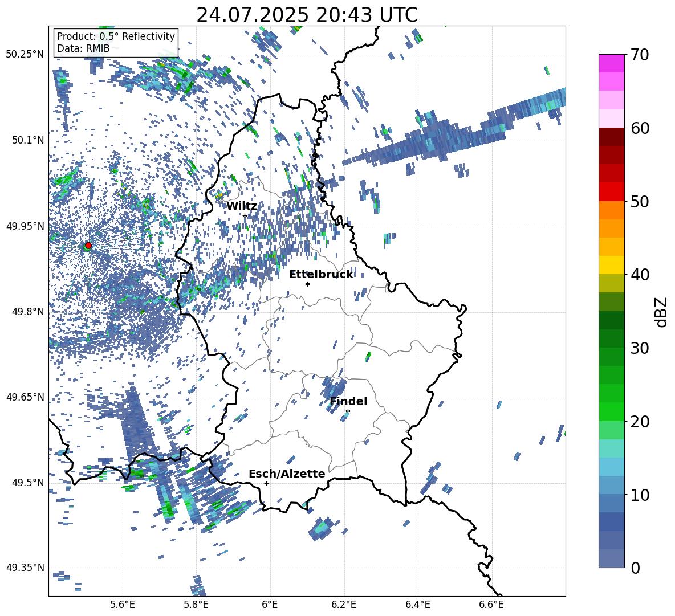Click the colorbar 70 tick label
The image size is (675, 616).
[640, 55]
